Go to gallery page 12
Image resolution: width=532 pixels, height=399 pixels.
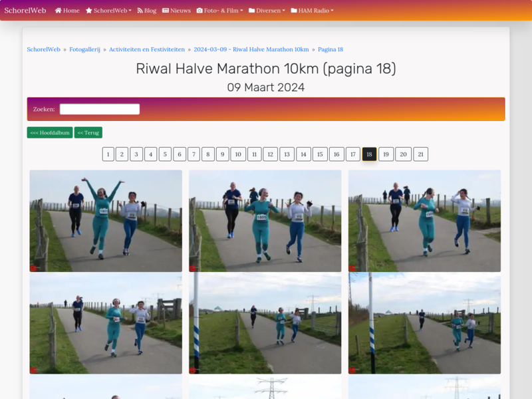click(271, 154)
